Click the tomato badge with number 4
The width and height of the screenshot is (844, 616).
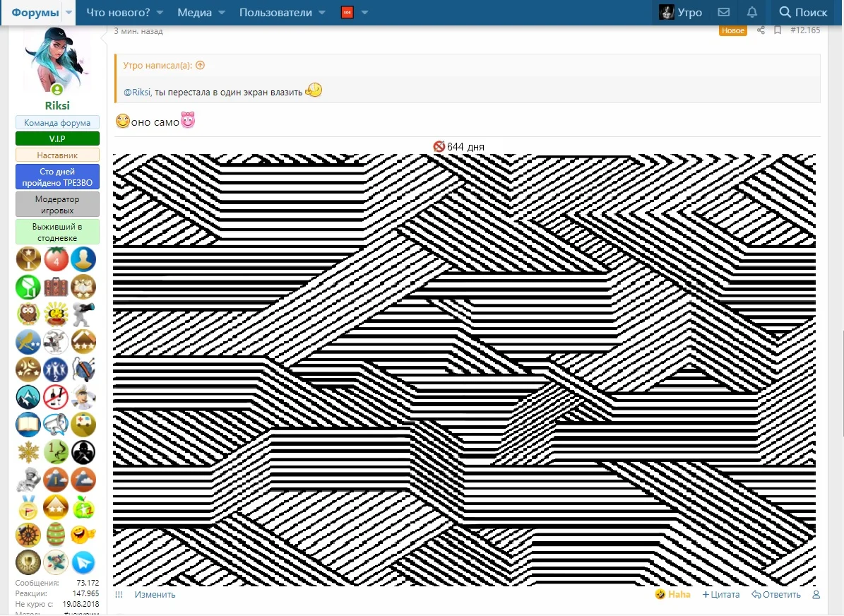[x=56, y=259]
